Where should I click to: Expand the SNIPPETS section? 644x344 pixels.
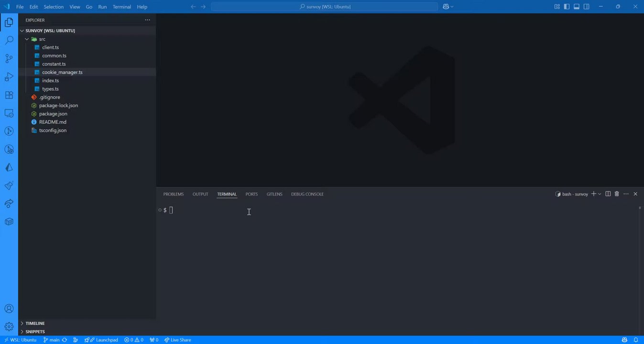tap(35, 332)
